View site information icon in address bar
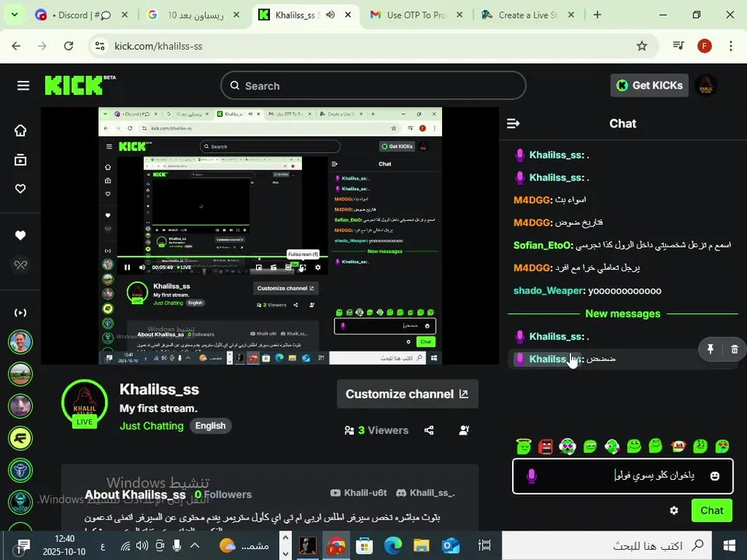The image size is (747, 560). (x=100, y=46)
